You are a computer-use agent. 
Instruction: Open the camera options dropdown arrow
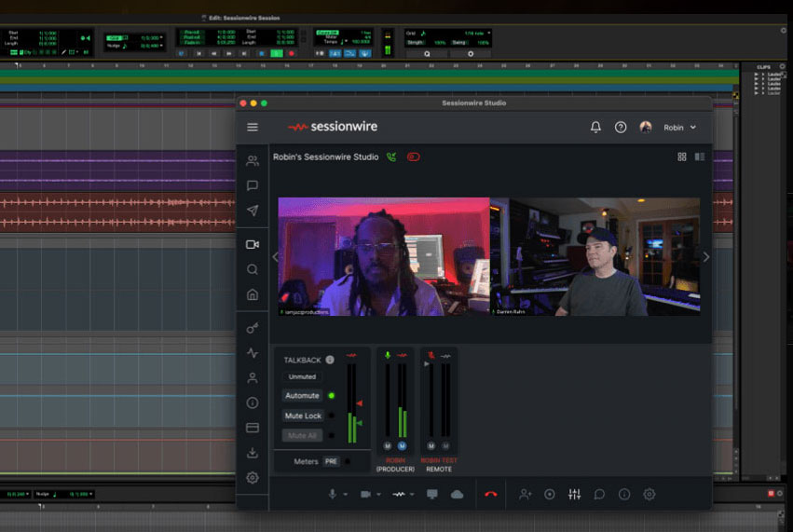(378, 495)
